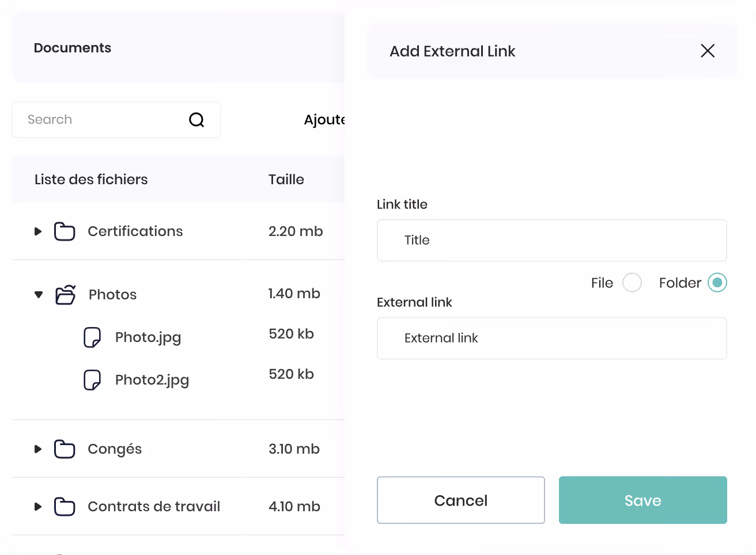
Task: Click the Documents page heading
Action: 73,48
